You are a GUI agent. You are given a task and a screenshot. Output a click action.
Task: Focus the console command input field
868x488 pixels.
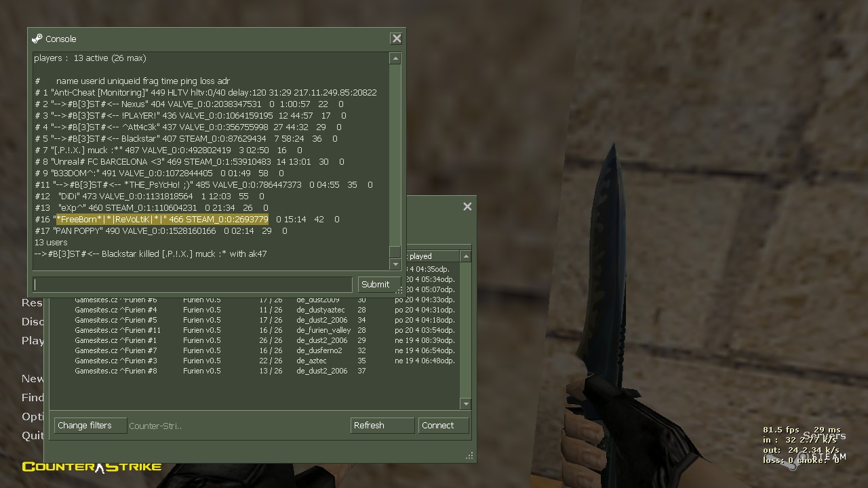[193, 284]
